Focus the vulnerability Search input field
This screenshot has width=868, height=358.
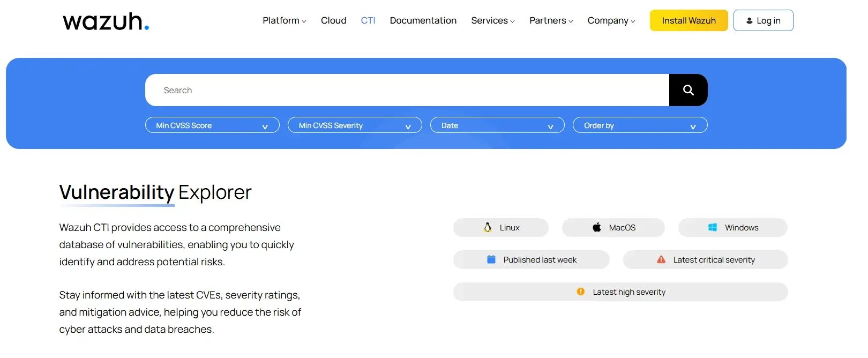[407, 90]
